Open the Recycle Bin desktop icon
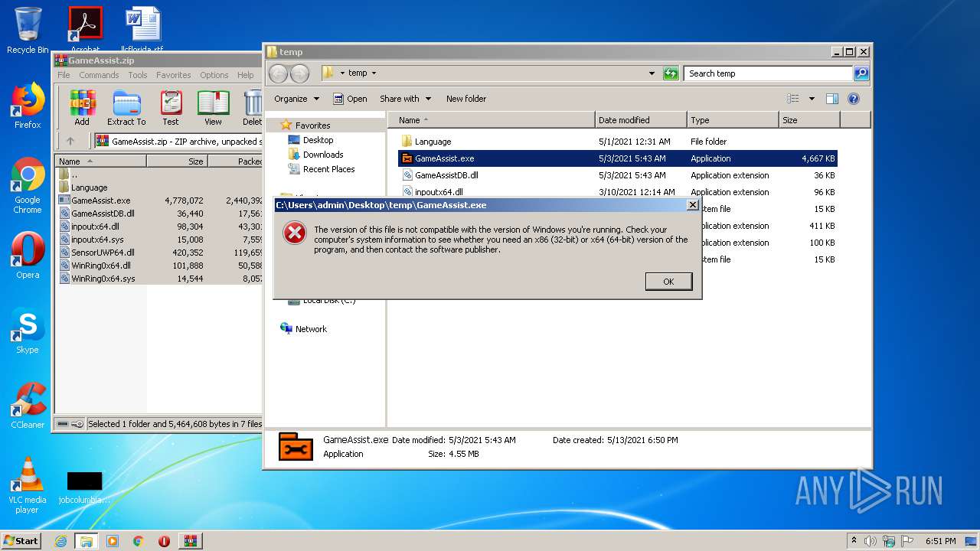Viewport: 980px width, 551px height. coord(28,31)
